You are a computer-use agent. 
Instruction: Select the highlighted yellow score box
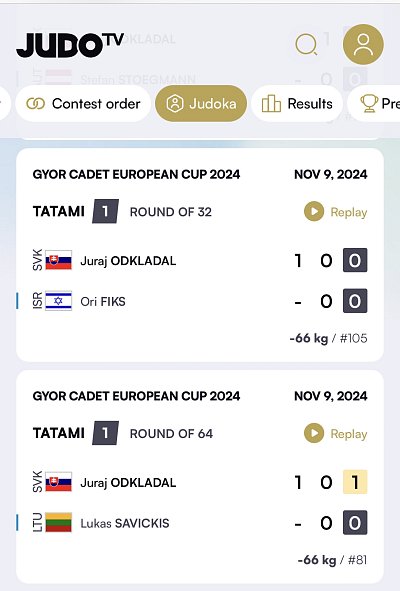(355, 482)
